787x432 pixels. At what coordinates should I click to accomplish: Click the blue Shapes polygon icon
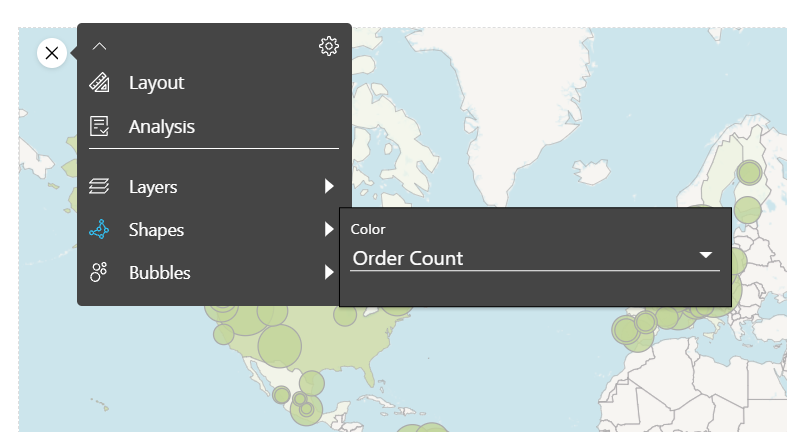click(x=99, y=229)
